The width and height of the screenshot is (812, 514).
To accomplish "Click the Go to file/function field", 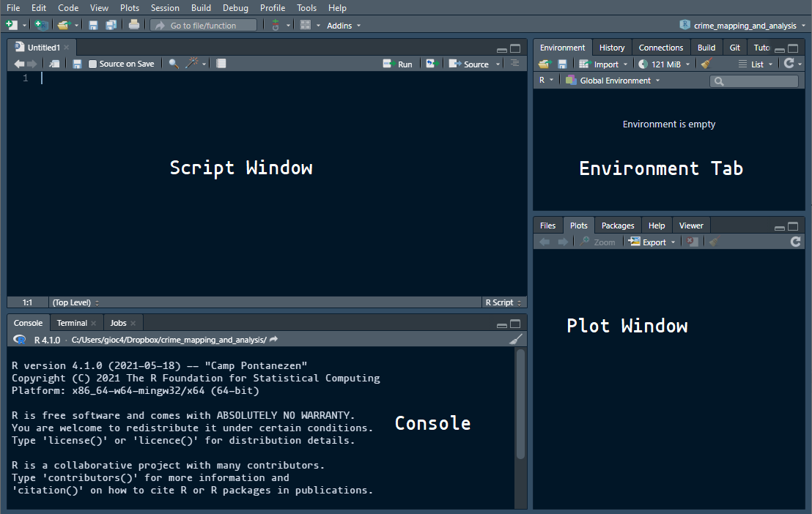I will pos(203,26).
